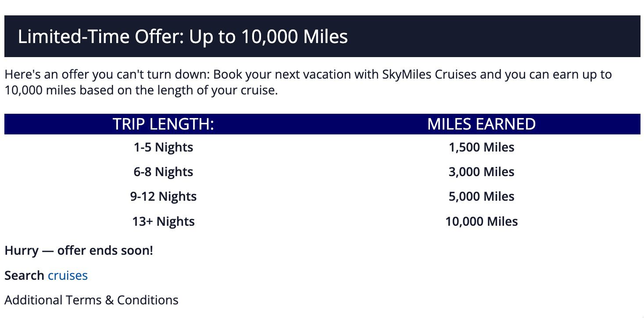Viewport: 644px width, 318px height.
Task: Click the Limited-Time Offer banner heading
Action: click(182, 36)
